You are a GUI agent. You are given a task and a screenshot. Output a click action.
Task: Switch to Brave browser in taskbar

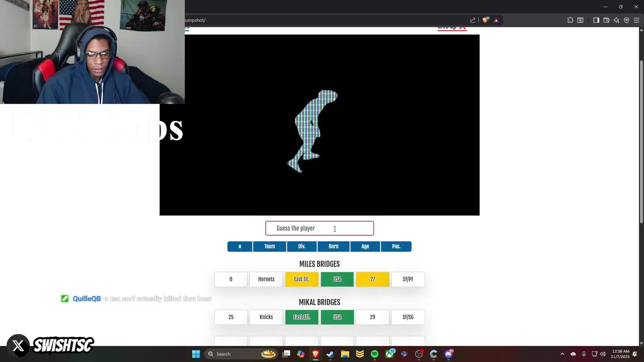(315, 354)
